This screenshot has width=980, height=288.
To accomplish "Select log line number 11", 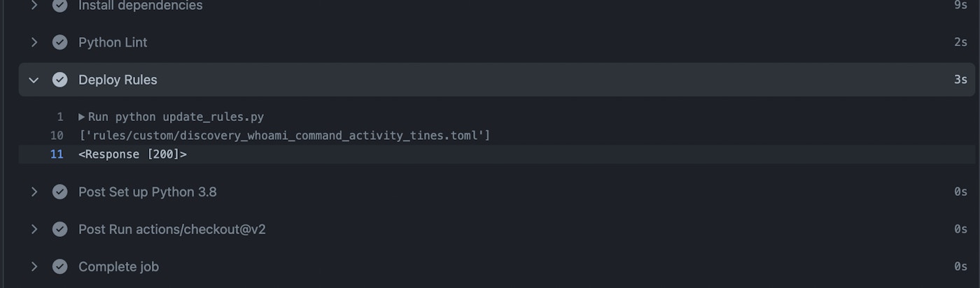I will 57,154.
